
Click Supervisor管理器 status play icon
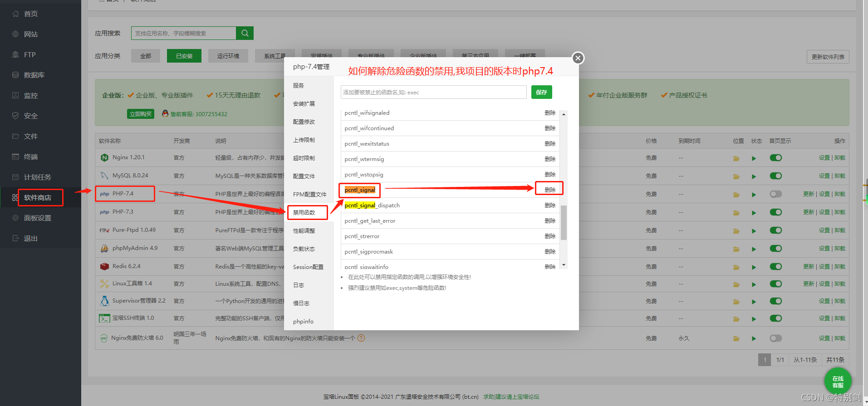point(754,302)
